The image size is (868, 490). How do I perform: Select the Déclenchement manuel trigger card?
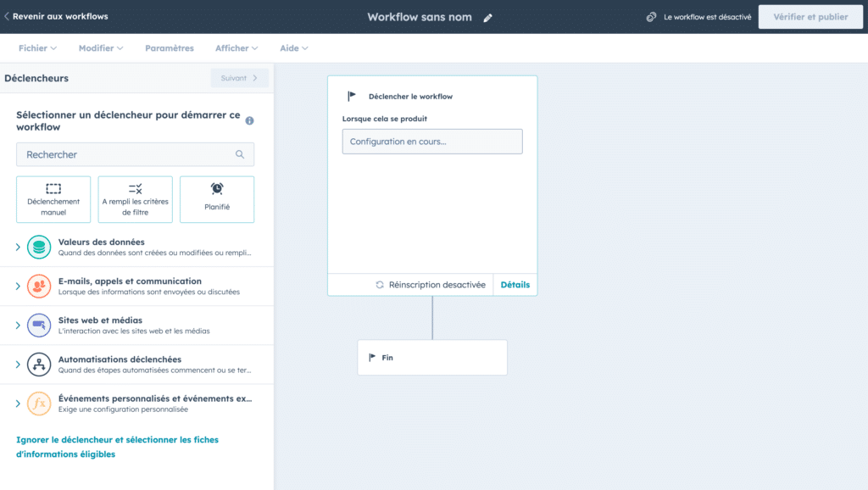[53, 199]
